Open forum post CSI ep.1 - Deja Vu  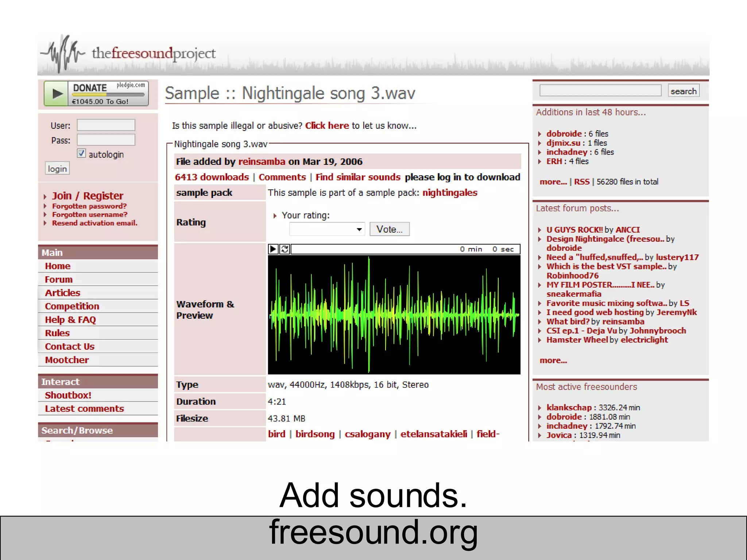point(581,331)
